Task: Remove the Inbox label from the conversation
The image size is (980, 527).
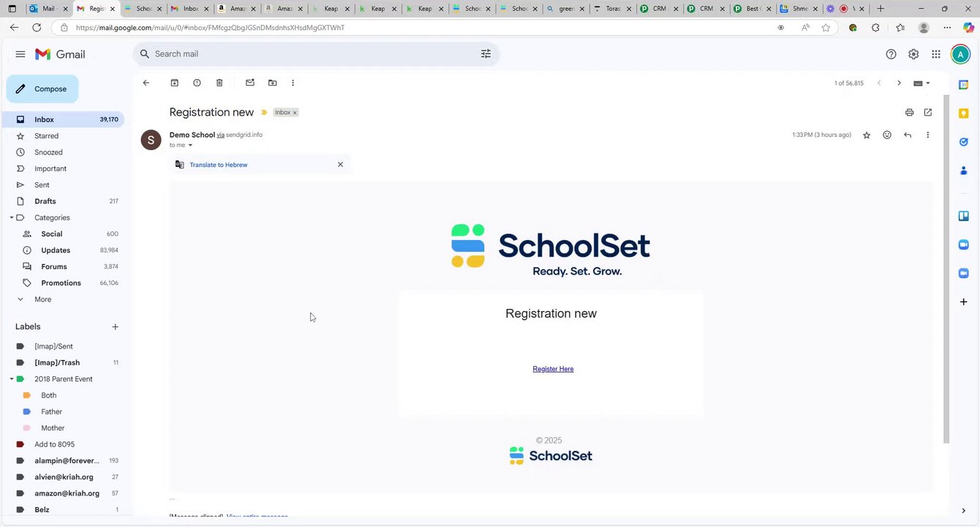Action: [x=295, y=113]
